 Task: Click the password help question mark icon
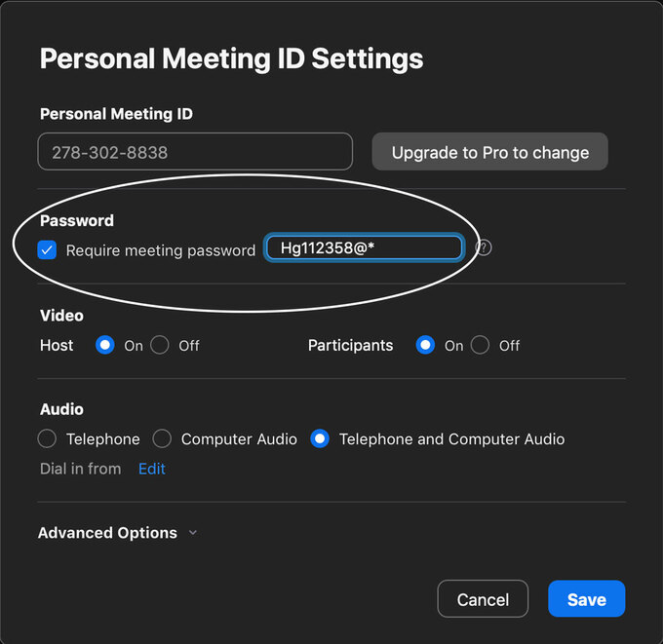point(484,248)
